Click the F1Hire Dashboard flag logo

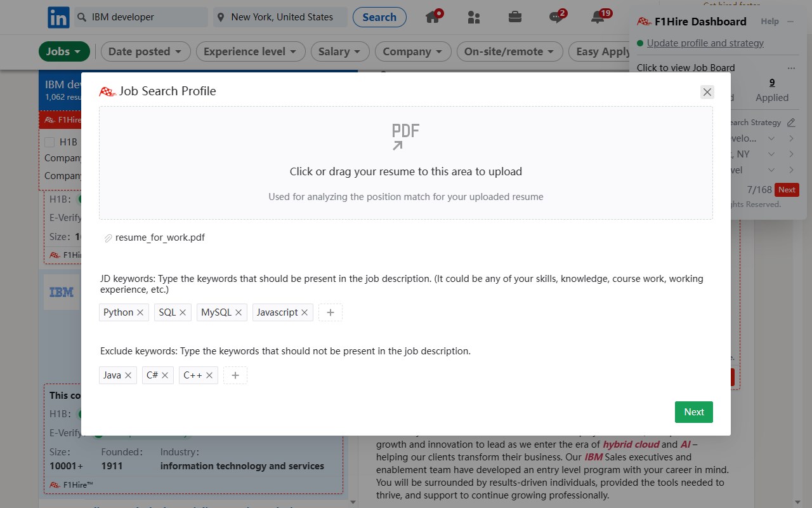tap(644, 22)
